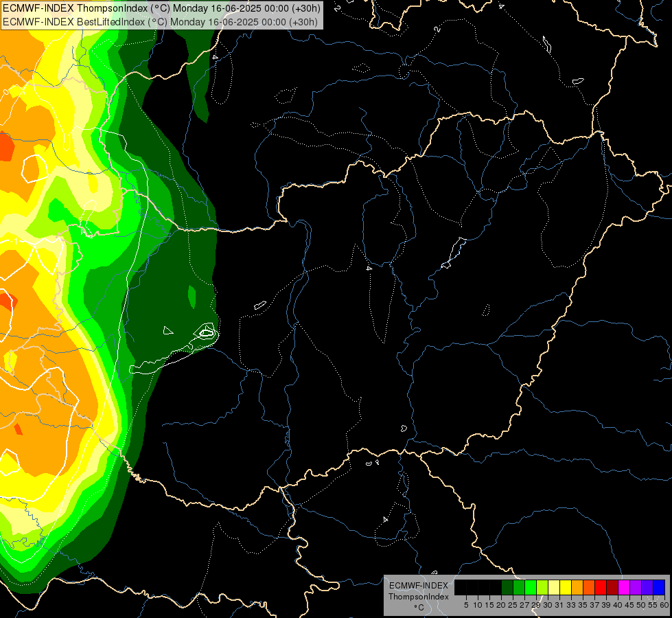This screenshot has height=618, width=672.
Task: Click legend tick value 55
Action: 653,605
